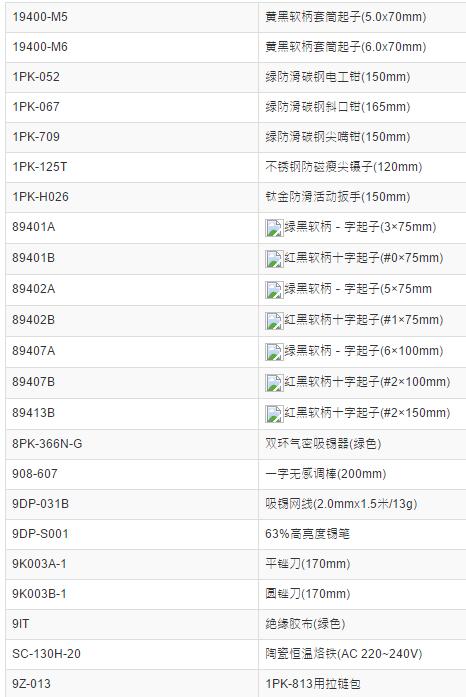Select the 1PK-709 row description
The height and width of the screenshot is (697, 466).
(x=337, y=137)
